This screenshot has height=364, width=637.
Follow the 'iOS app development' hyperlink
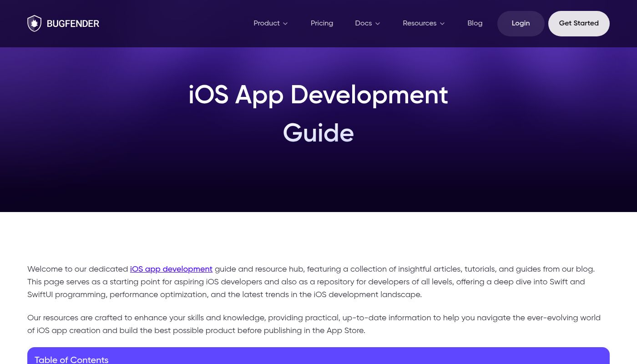click(171, 269)
